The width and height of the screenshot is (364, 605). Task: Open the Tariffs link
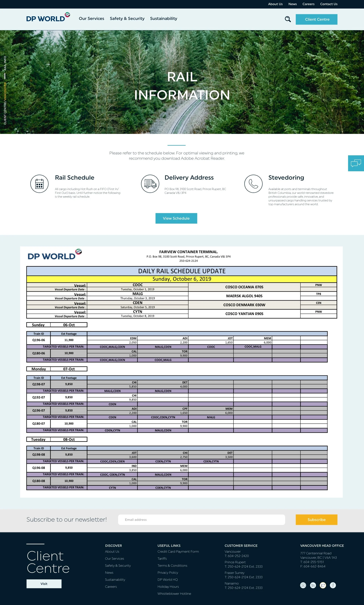pos(162,559)
